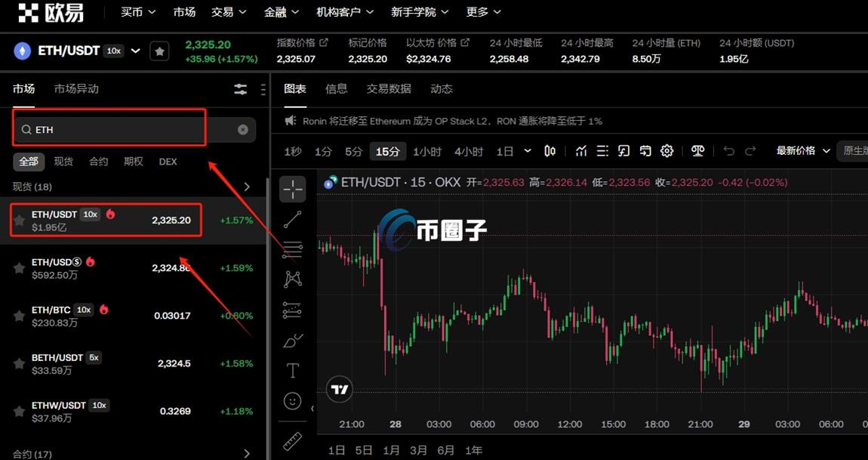This screenshot has height=460, width=868.
Task: Open the 金融 dropdown menu
Action: pos(282,11)
